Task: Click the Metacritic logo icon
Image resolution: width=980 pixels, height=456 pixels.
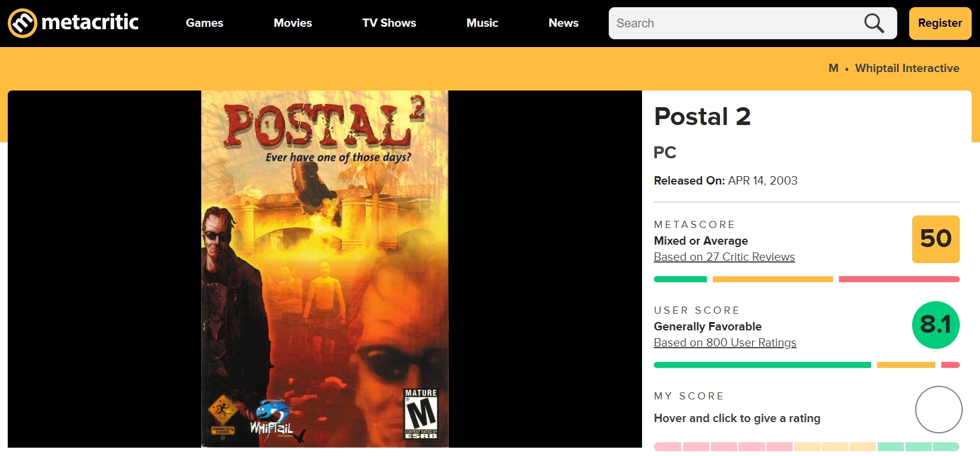Action: point(23,23)
